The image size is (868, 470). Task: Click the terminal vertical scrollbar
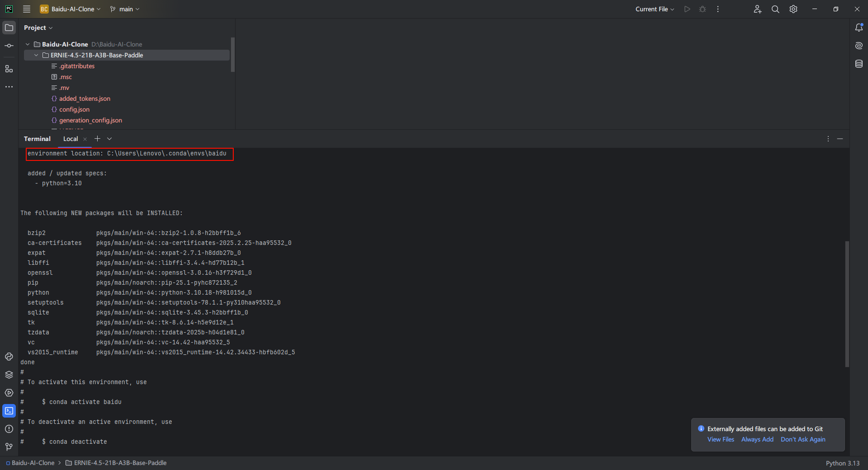(847, 304)
